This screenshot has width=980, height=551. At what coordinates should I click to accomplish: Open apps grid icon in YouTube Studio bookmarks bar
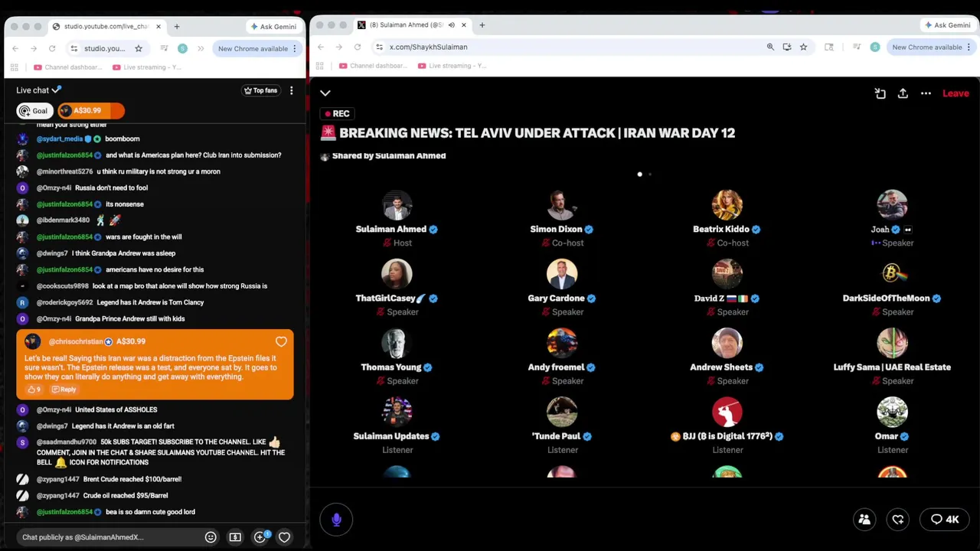pyautogui.click(x=15, y=67)
